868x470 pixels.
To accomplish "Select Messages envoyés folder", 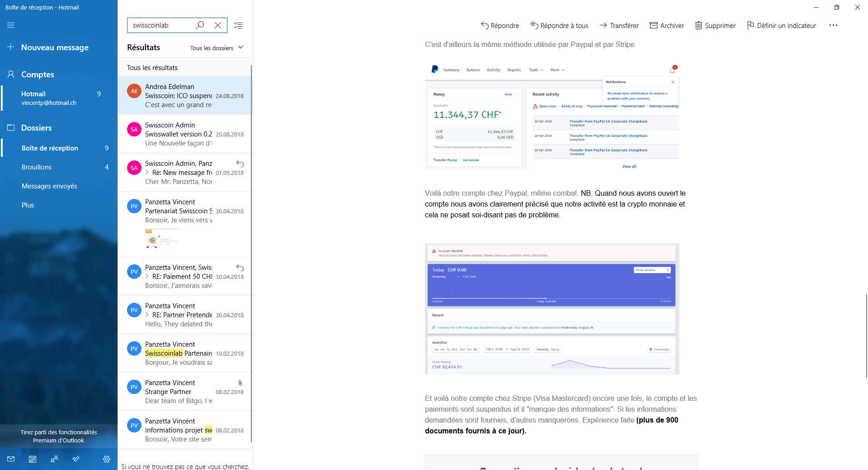I will click(x=49, y=186).
